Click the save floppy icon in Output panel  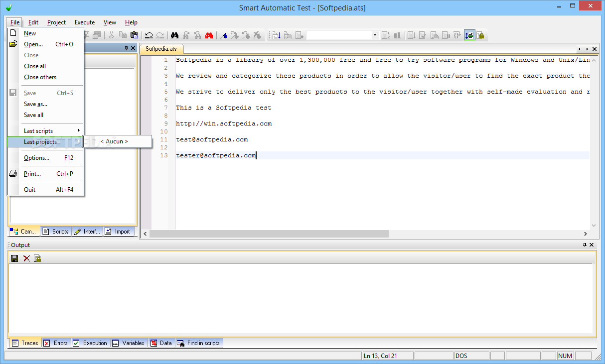point(14,258)
